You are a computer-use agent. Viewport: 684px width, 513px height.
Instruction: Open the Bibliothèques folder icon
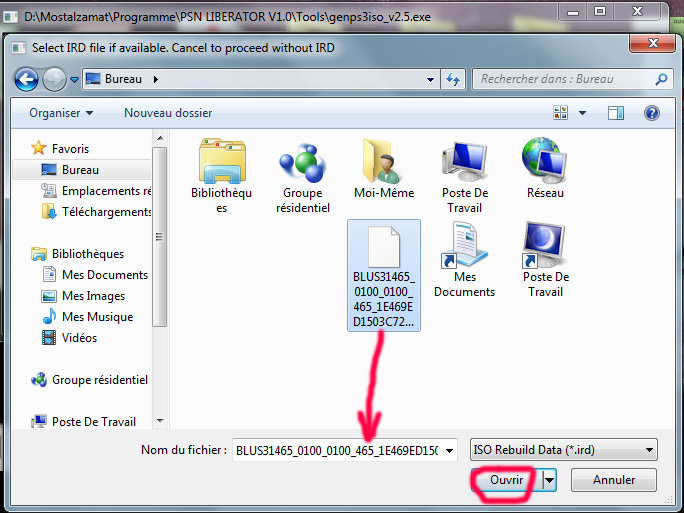(222, 163)
